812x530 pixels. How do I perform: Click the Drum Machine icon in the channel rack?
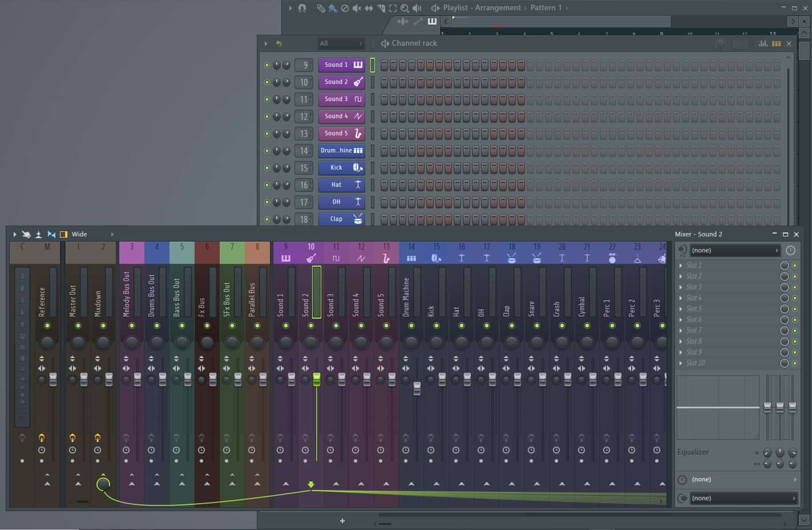click(x=358, y=150)
